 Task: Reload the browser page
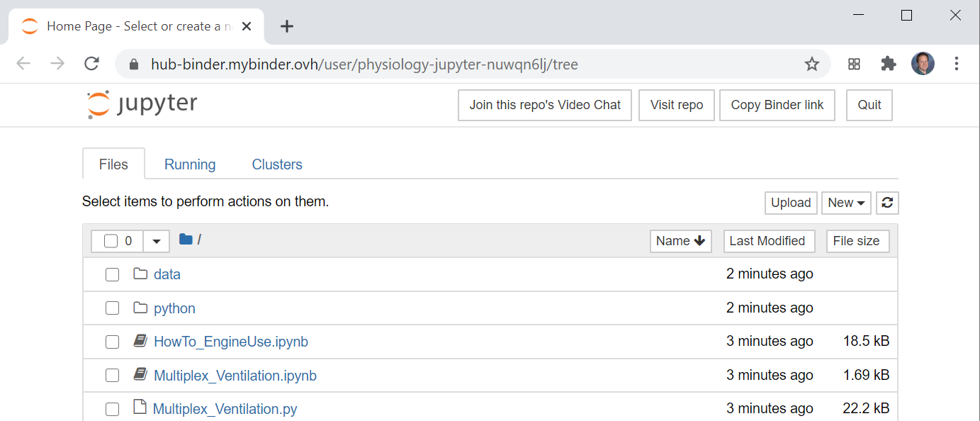click(x=91, y=64)
